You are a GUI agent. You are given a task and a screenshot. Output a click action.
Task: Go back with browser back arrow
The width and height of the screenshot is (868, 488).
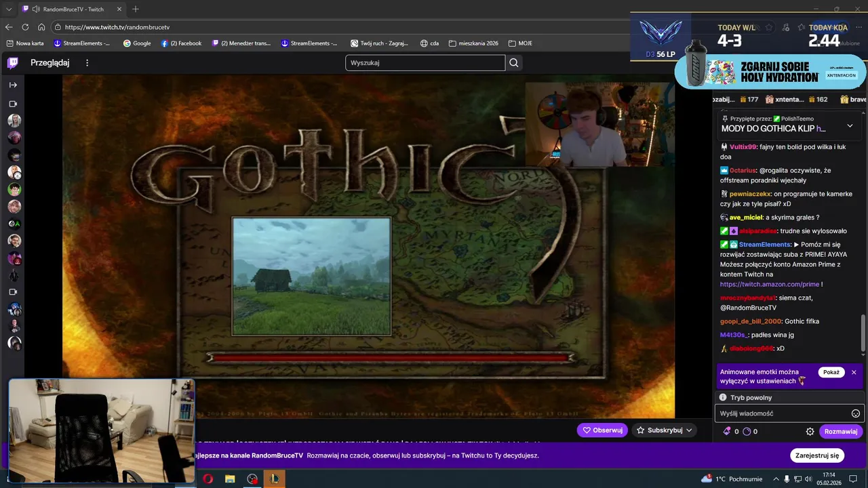[x=9, y=27]
